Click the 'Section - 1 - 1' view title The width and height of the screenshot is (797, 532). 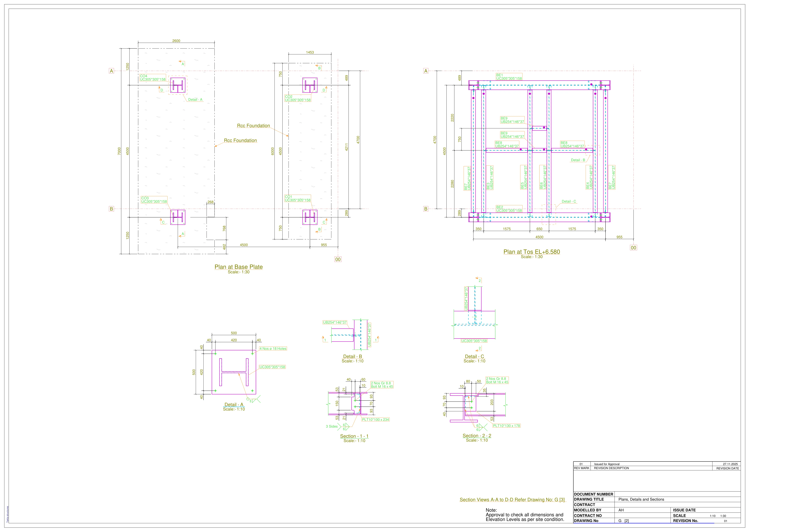pos(354,436)
